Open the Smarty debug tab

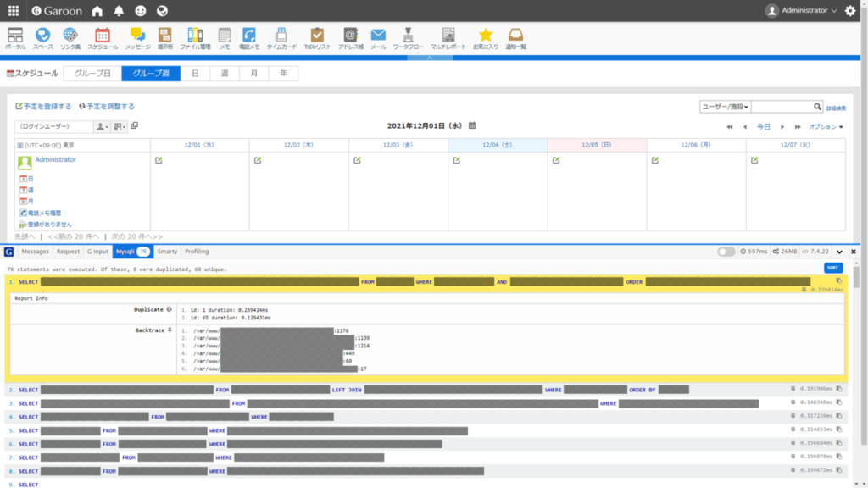(167, 252)
